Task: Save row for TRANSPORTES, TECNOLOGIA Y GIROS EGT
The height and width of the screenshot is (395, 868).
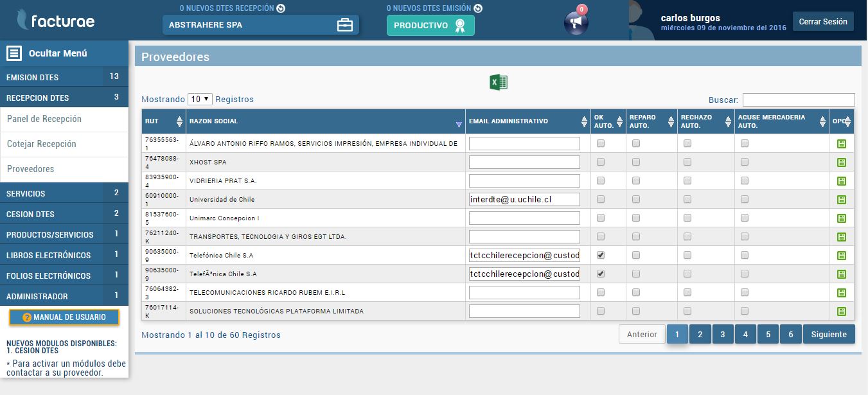Action: coord(842,237)
